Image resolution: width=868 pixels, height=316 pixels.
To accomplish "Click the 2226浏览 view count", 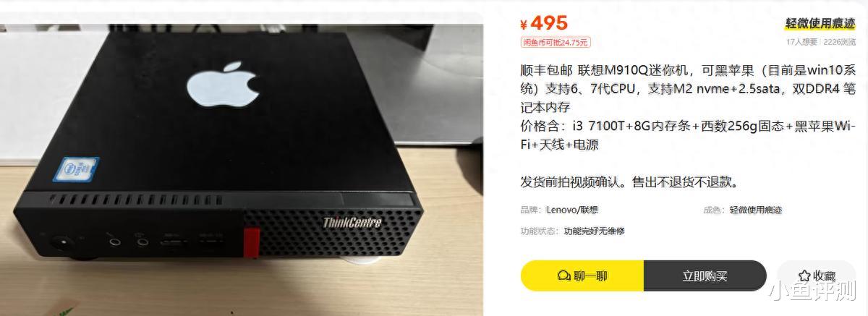I will click(x=839, y=42).
